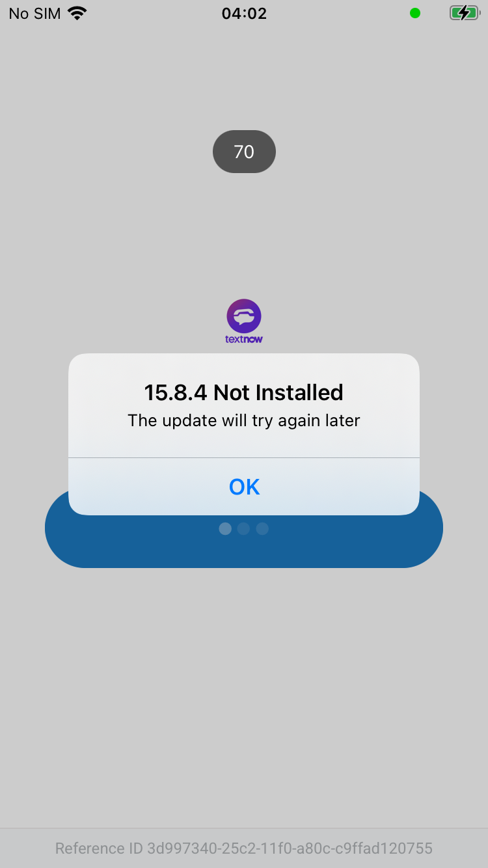Image resolution: width=488 pixels, height=868 pixels.
Task: Tap the dark pill showing 70
Action: [x=244, y=152]
